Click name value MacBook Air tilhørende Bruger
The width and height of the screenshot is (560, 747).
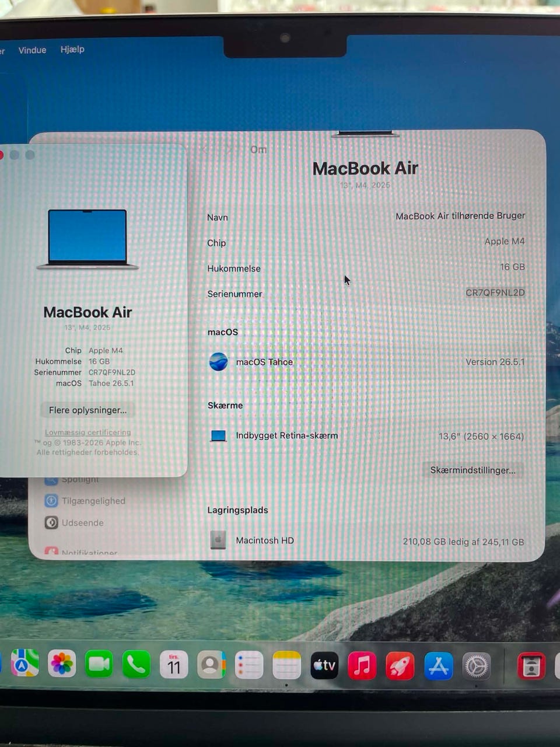click(x=460, y=216)
